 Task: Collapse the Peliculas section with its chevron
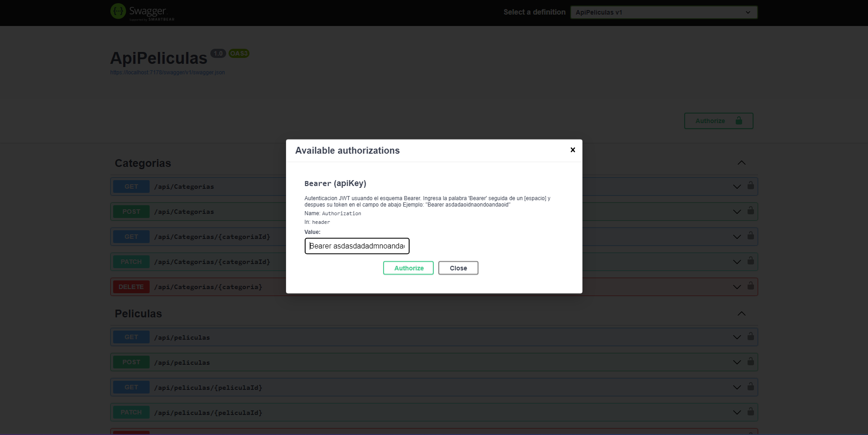point(742,314)
